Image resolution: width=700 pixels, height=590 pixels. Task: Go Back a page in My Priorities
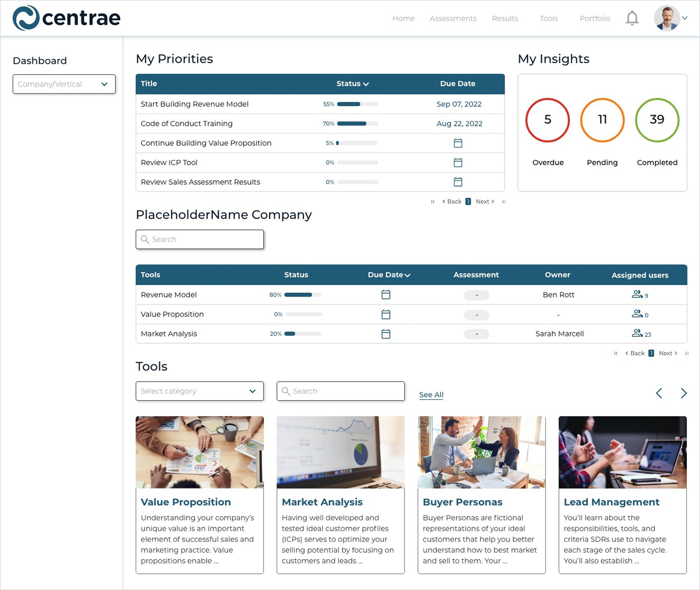coord(452,202)
